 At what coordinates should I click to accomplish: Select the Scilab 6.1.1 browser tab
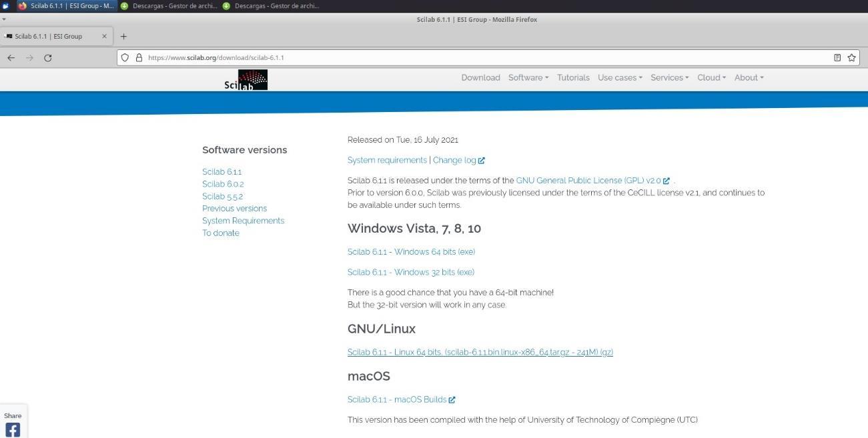tap(57, 36)
